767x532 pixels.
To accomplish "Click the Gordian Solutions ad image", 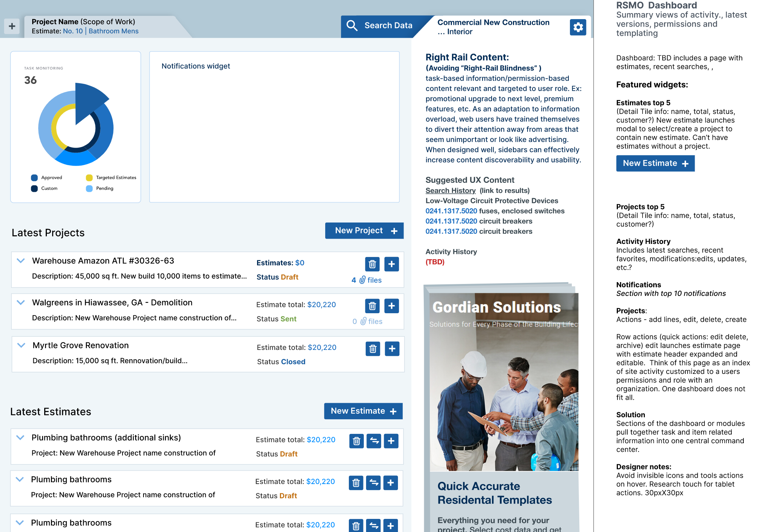I will point(503,382).
